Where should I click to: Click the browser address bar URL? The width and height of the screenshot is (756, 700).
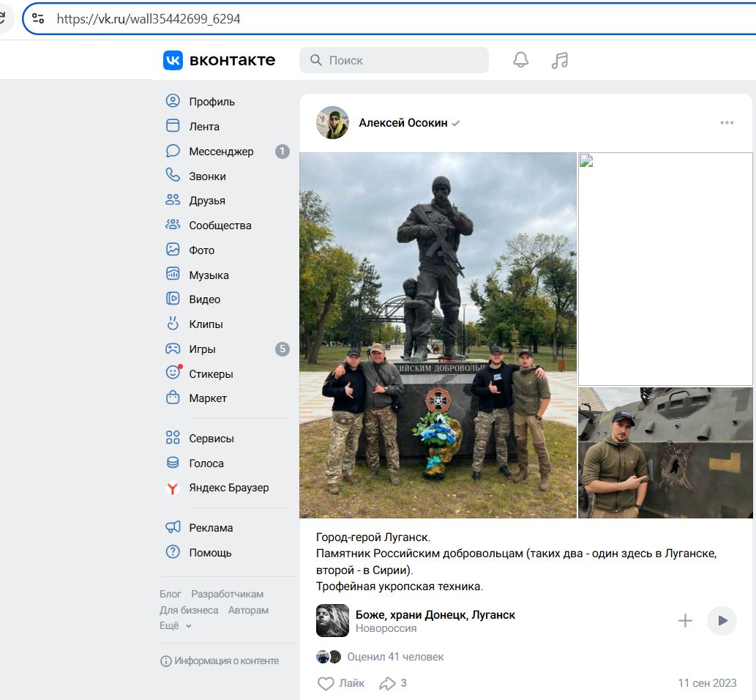149,19
